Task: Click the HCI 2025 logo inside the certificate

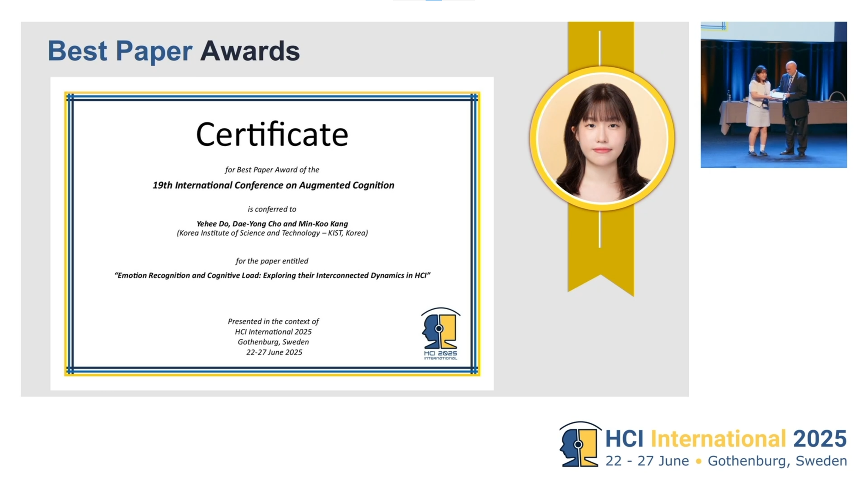Action: coord(441,334)
